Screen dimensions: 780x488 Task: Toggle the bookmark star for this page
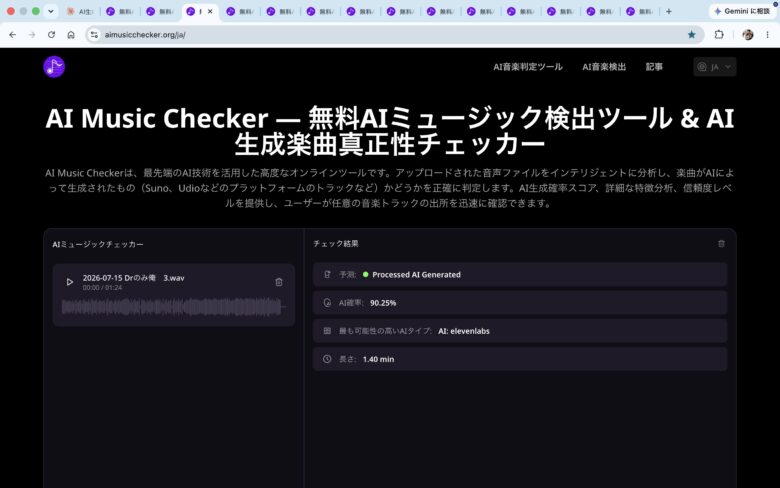click(691, 35)
